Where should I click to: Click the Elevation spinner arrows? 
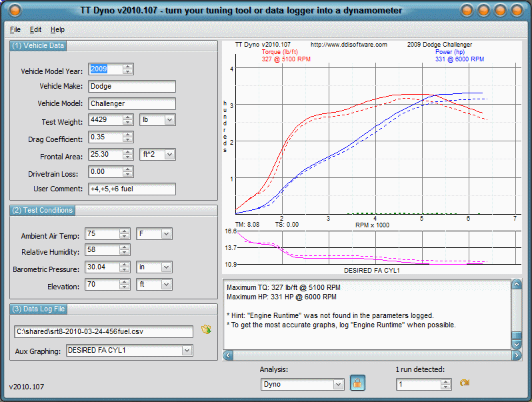pos(125,284)
